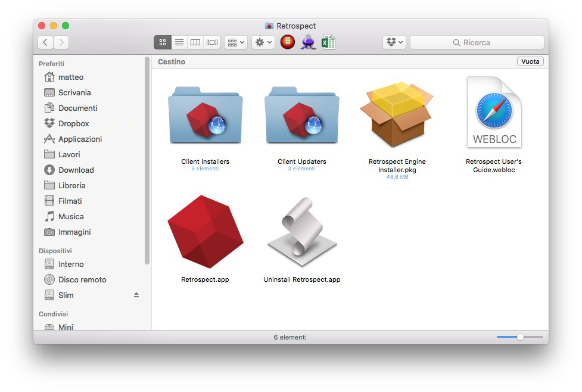The height and width of the screenshot is (392, 582).
Task: Switch to icon view mode
Action: click(163, 42)
